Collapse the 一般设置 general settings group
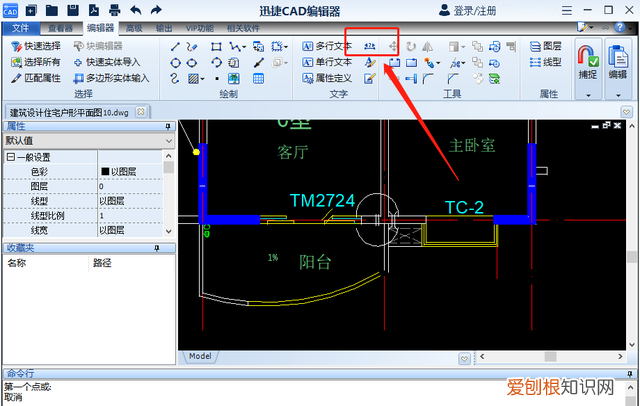Screen dimensions: 640x406 click(x=11, y=158)
